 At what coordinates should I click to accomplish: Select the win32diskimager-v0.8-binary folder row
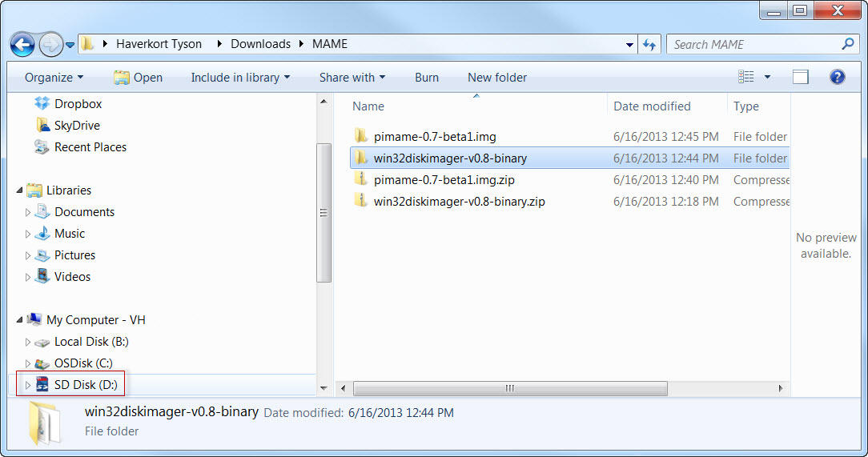point(569,158)
